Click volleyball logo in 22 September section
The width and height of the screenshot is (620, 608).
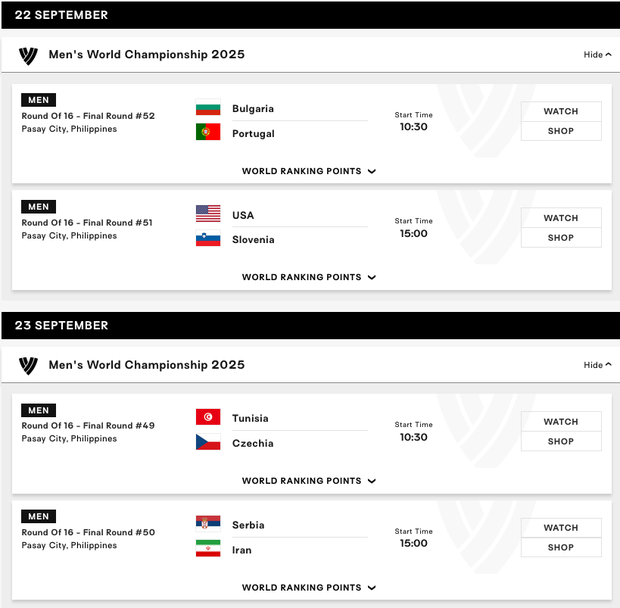(28, 55)
